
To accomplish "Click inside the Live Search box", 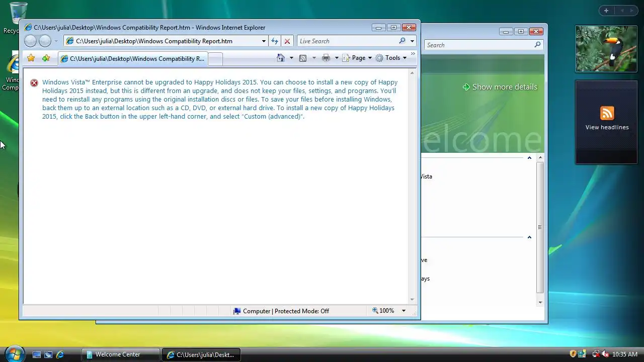I will 347,41.
